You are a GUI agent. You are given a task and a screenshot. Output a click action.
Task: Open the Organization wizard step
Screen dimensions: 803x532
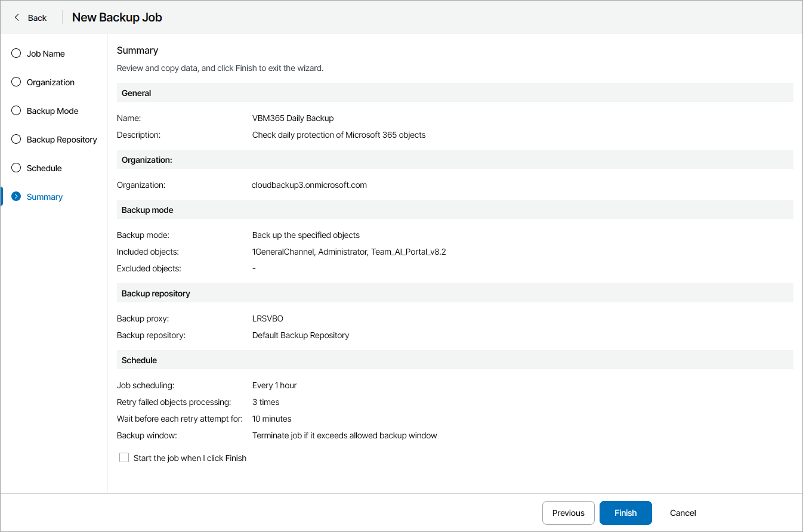click(51, 82)
